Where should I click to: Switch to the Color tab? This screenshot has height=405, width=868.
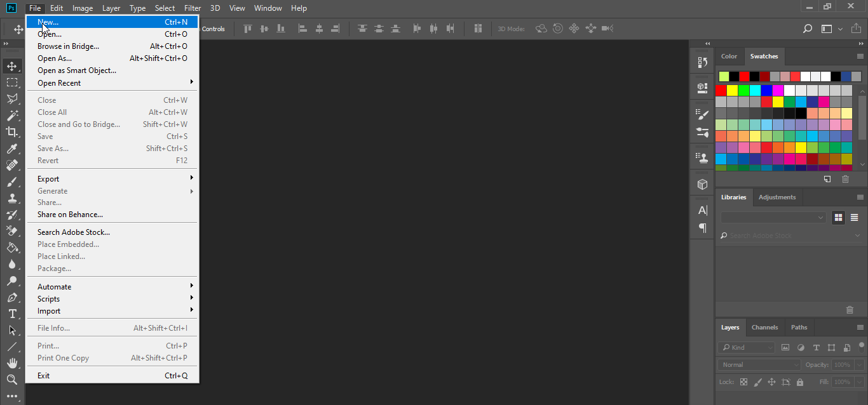(x=729, y=56)
